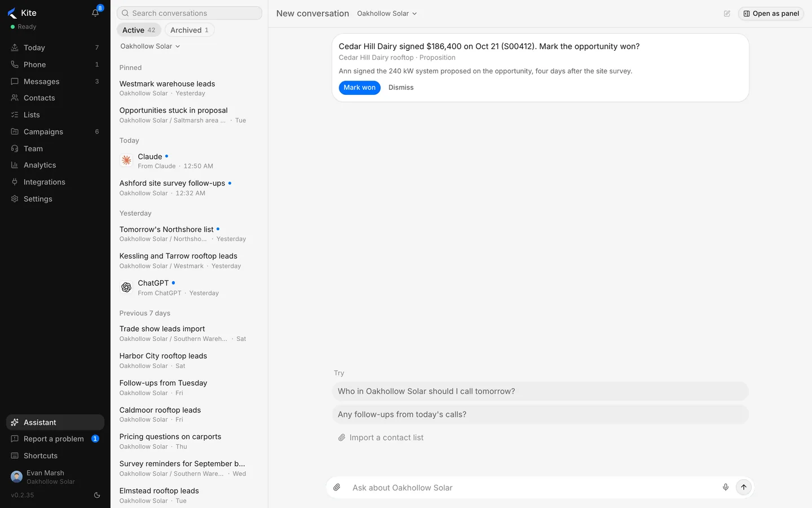Open the Lists page
The image size is (812, 508).
[55, 115]
